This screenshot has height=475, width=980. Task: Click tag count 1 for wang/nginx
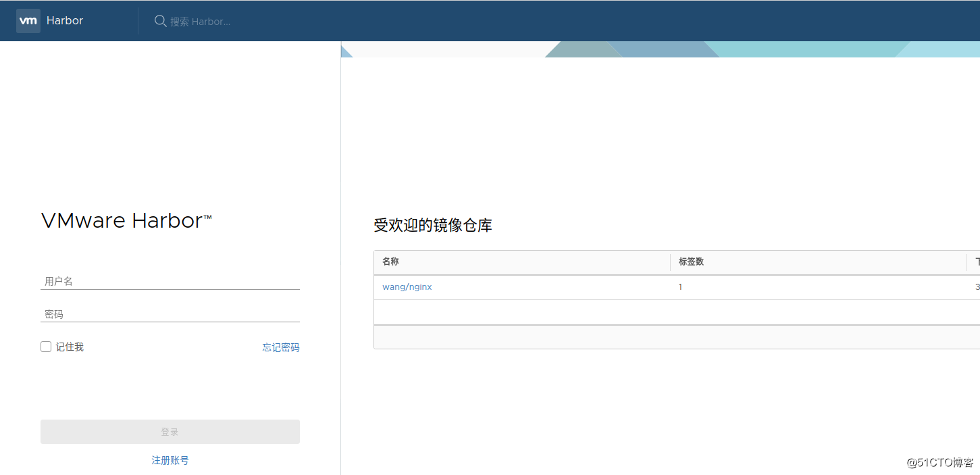click(681, 287)
